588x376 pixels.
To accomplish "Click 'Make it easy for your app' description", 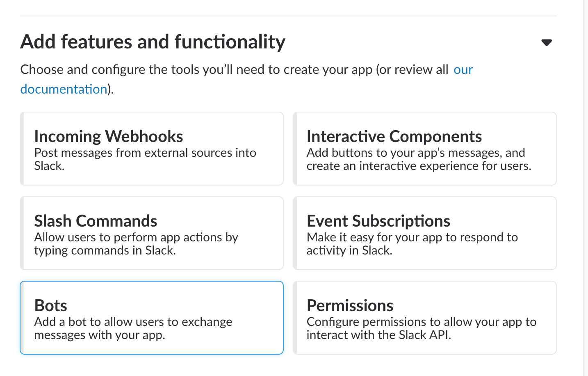I will [412, 238].
